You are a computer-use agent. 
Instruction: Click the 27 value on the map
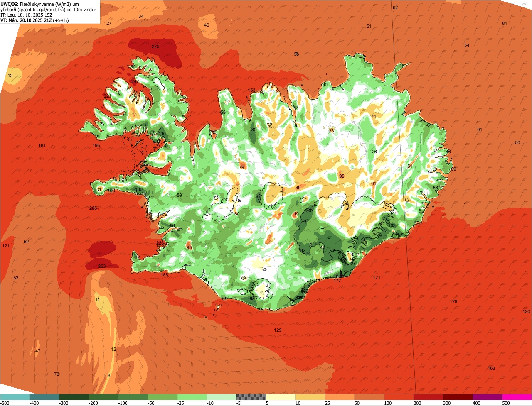pyautogui.click(x=109, y=23)
